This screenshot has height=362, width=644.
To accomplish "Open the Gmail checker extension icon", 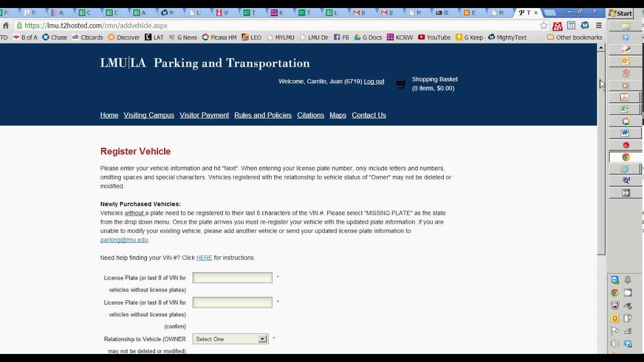I will pos(557,26).
